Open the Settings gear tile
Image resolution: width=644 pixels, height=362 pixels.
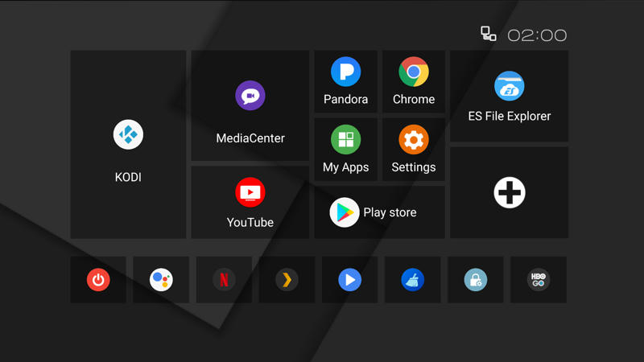click(414, 150)
